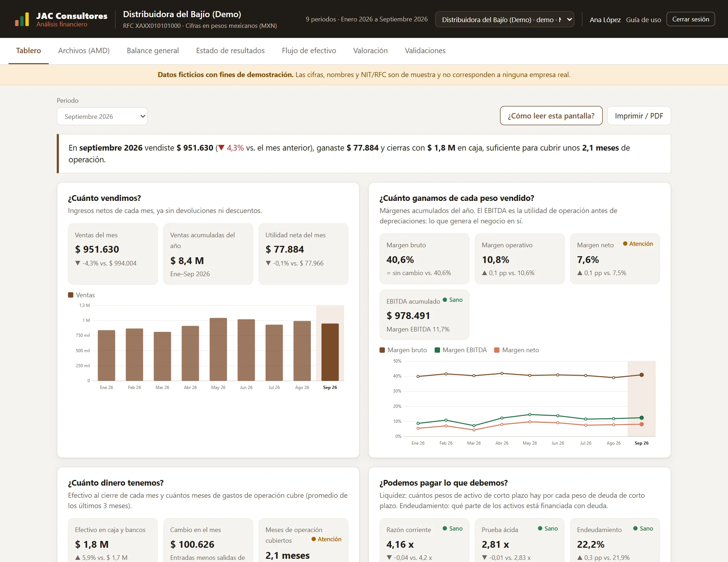
Task: Click the JAC Consultores bar-chart logo
Action: coord(22,19)
